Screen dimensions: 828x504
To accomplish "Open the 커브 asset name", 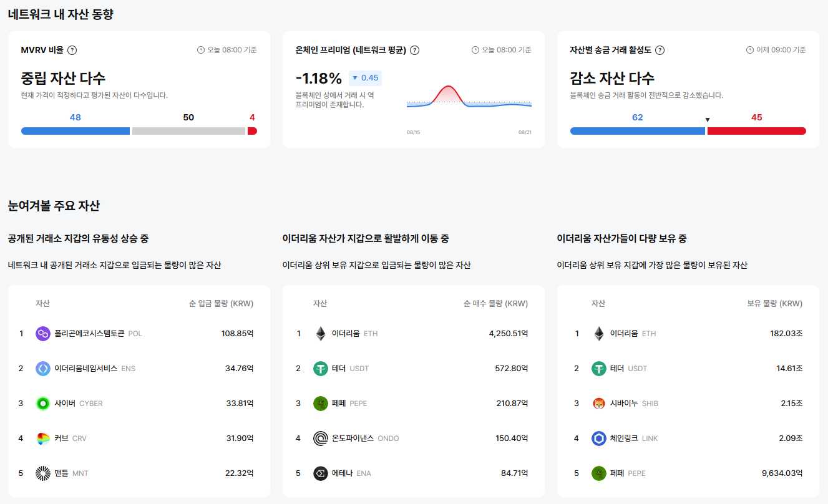I will 61,439.
